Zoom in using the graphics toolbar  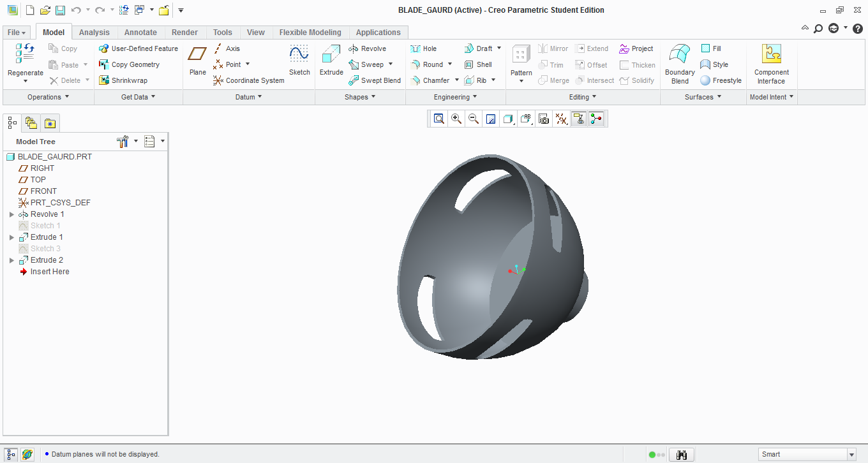[x=456, y=119]
